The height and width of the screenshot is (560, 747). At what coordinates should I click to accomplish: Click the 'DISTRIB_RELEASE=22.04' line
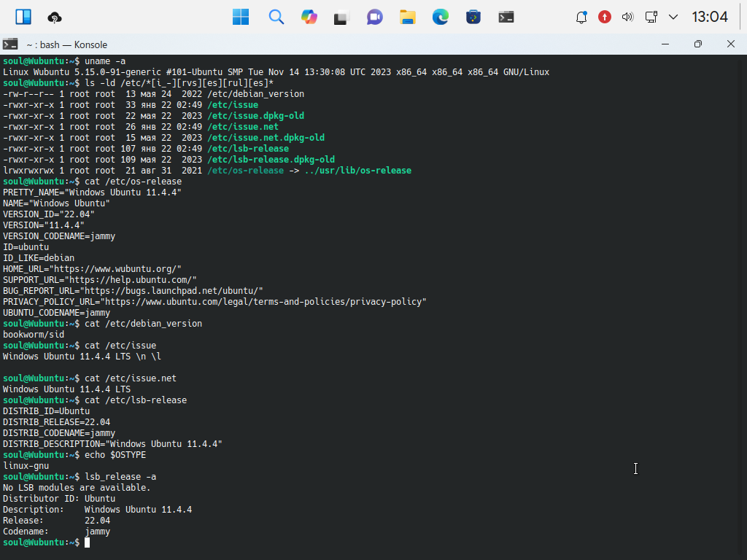[57, 422]
